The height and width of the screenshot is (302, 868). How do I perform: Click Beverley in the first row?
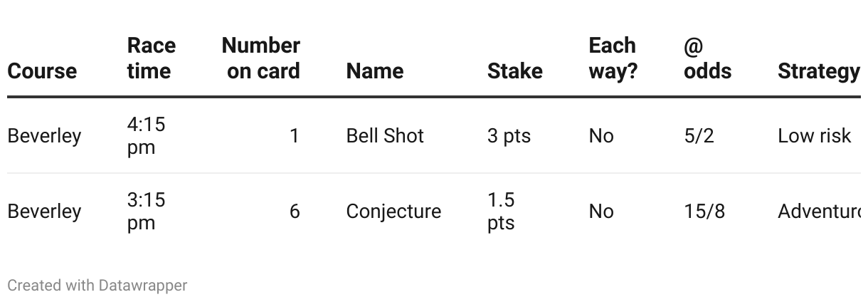click(44, 135)
